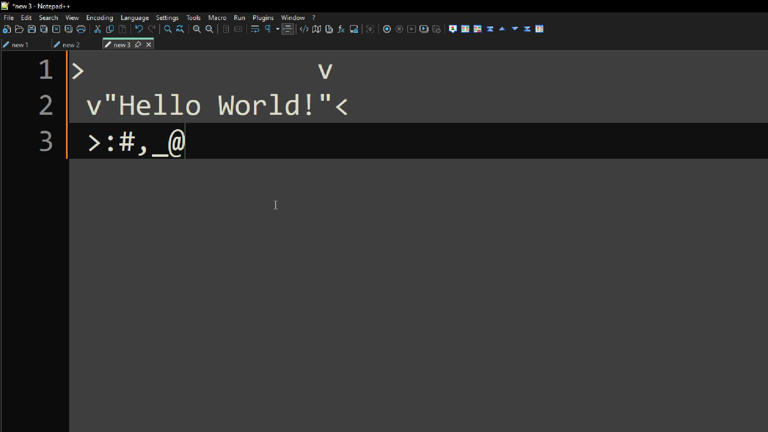768x432 pixels.
Task: Click the Print icon
Action: tap(81, 29)
